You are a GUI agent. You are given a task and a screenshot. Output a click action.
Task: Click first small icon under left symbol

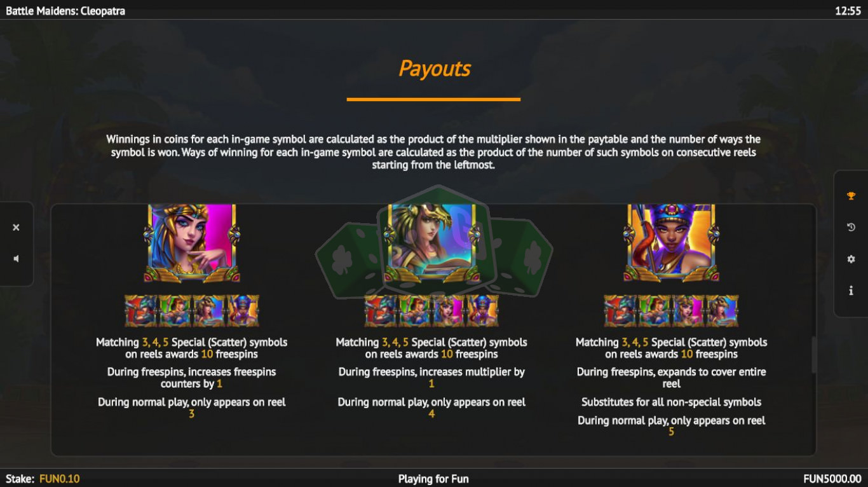coord(141,311)
